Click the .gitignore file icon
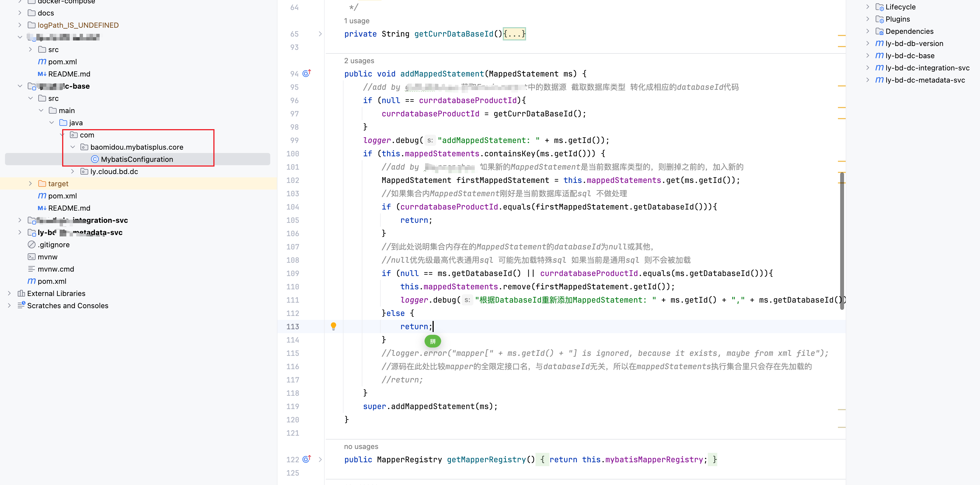980x485 pixels. (32, 245)
